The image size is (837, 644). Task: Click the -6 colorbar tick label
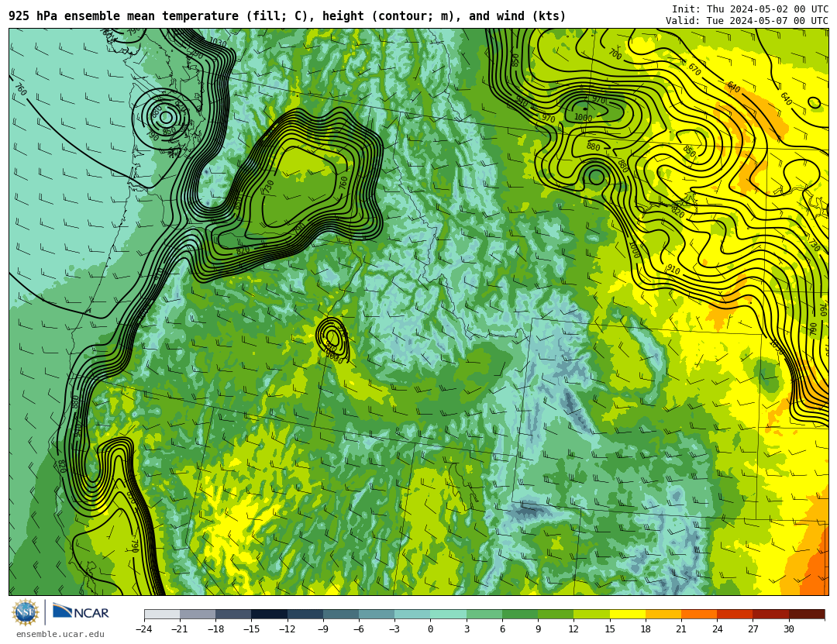coord(359,629)
